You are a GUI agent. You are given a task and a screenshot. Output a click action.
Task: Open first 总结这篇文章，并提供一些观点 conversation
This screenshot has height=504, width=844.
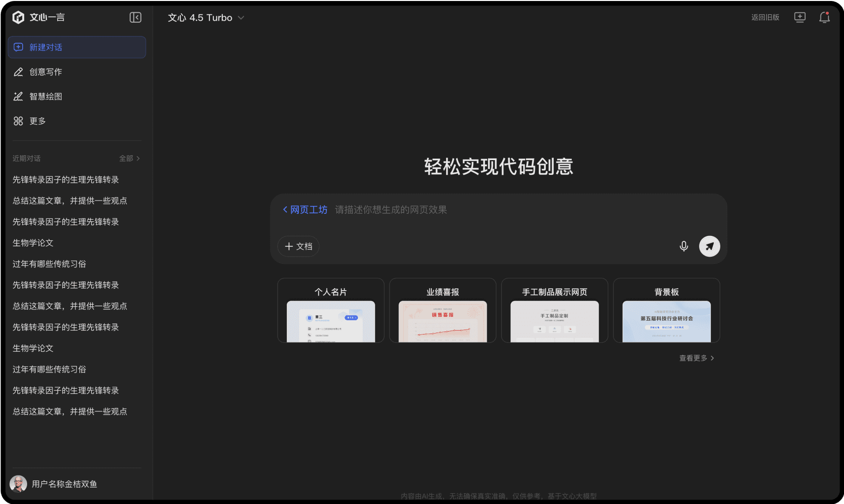tap(70, 201)
